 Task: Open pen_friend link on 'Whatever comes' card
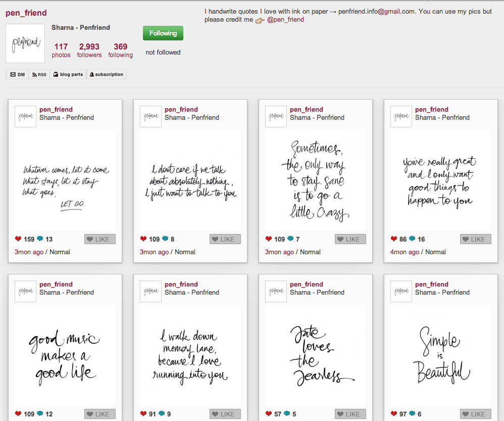pos(56,109)
